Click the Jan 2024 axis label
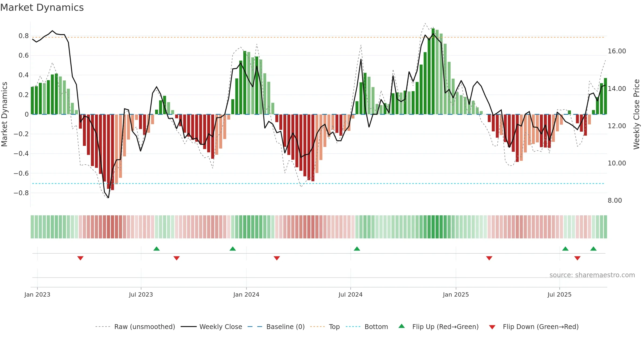Image resolution: width=644 pixels, height=362 pixels. coord(246,294)
